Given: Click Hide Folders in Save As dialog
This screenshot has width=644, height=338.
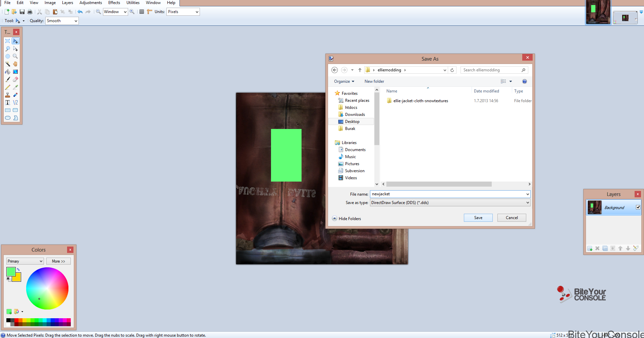Looking at the screenshot, I should (x=346, y=218).
